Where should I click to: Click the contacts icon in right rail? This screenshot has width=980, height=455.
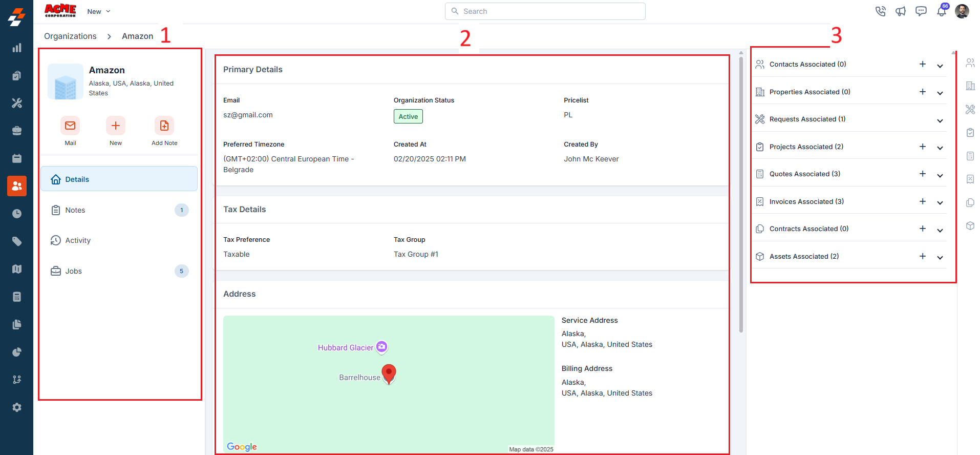(x=970, y=63)
